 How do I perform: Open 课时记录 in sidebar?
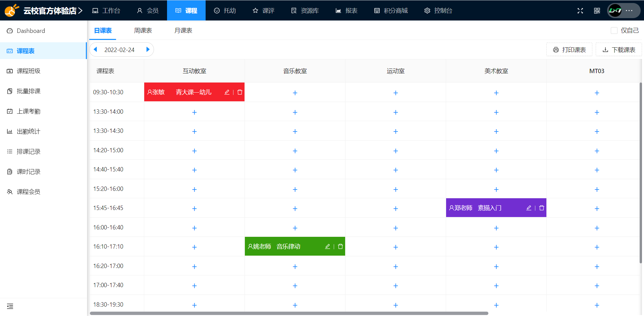[43, 171]
